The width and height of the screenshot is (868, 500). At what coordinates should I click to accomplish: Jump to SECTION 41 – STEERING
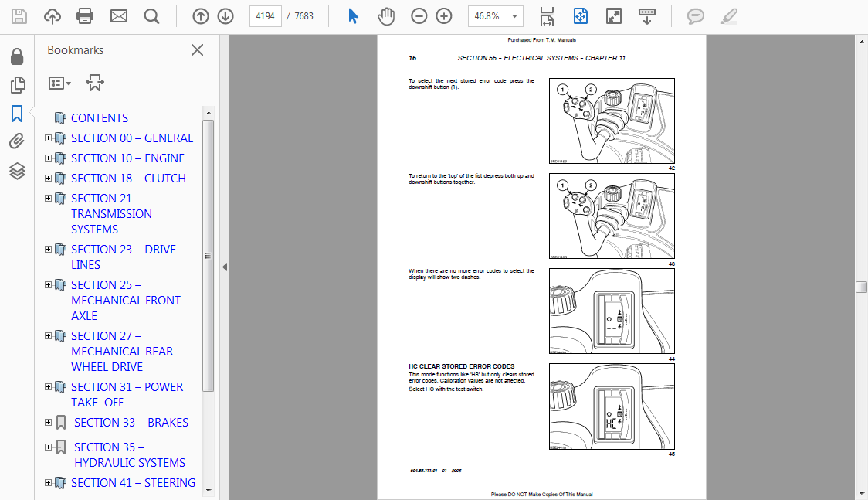[x=133, y=483]
